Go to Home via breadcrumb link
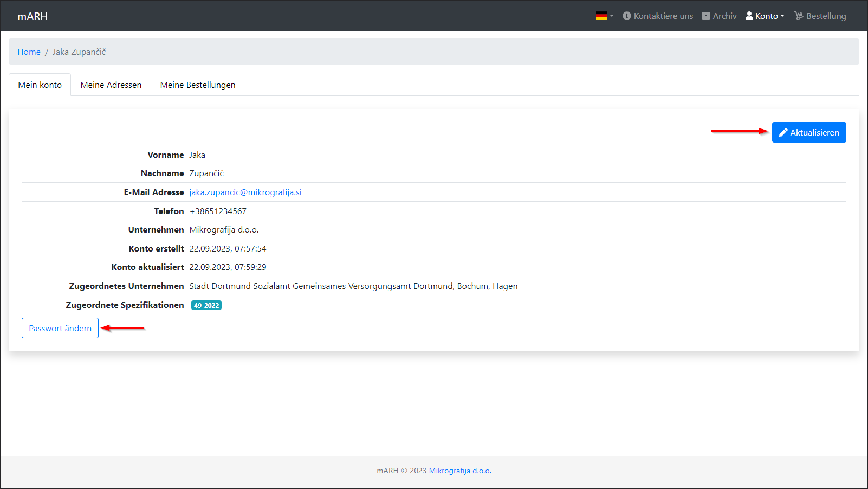 [x=29, y=52]
